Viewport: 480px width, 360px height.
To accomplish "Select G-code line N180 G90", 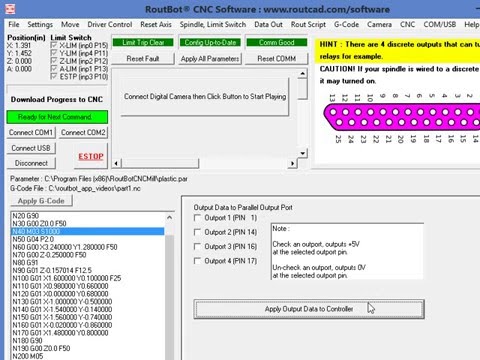I will pos(27,341).
